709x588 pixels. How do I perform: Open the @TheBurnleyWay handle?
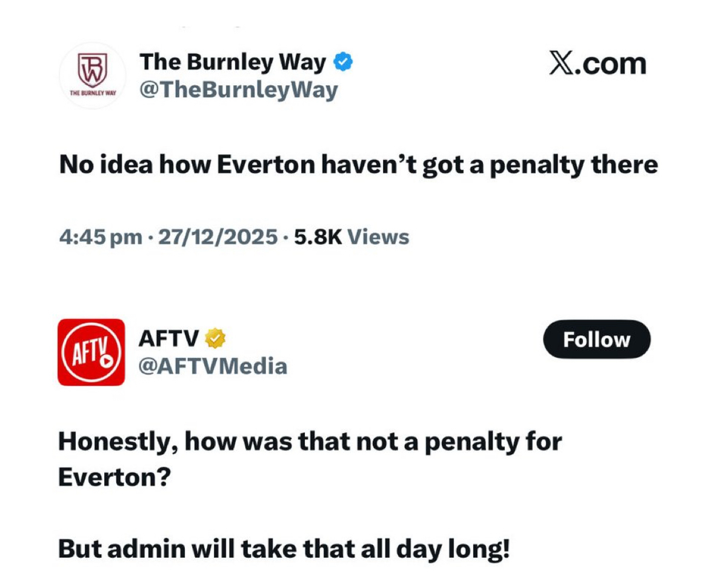pos(238,90)
